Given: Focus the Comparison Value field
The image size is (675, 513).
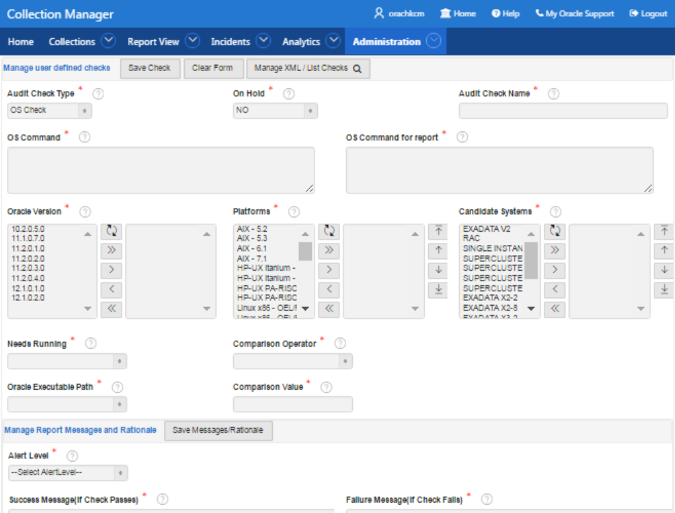Looking at the screenshot, I should [293, 404].
